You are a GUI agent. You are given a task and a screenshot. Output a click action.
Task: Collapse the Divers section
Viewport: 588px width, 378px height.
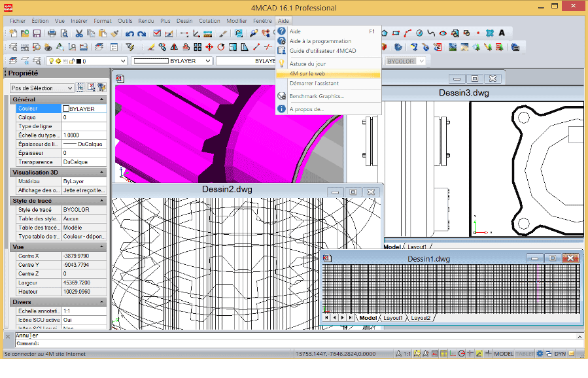[101, 302]
